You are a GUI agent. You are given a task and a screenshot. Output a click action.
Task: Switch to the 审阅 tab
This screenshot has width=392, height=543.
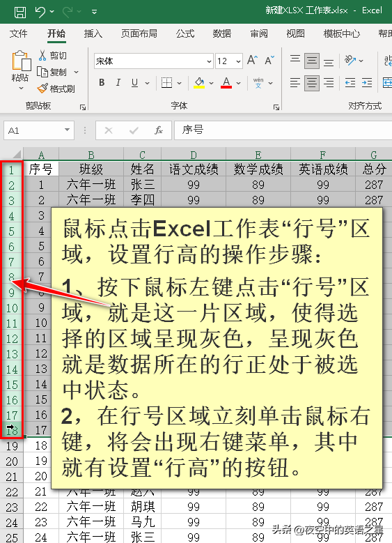pyautogui.click(x=259, y=33)
